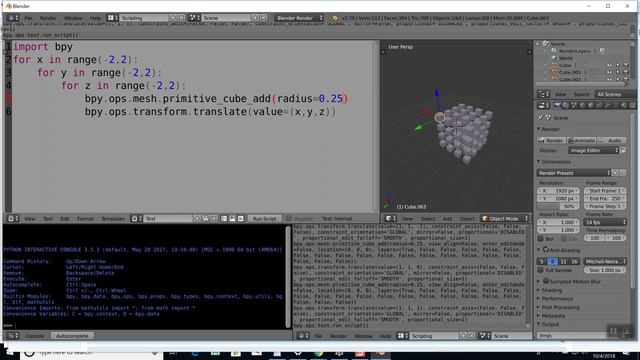The width and height of the screenshot is (640, 360).
Task: Select the World item in outliner
Action: click(565, 58)
